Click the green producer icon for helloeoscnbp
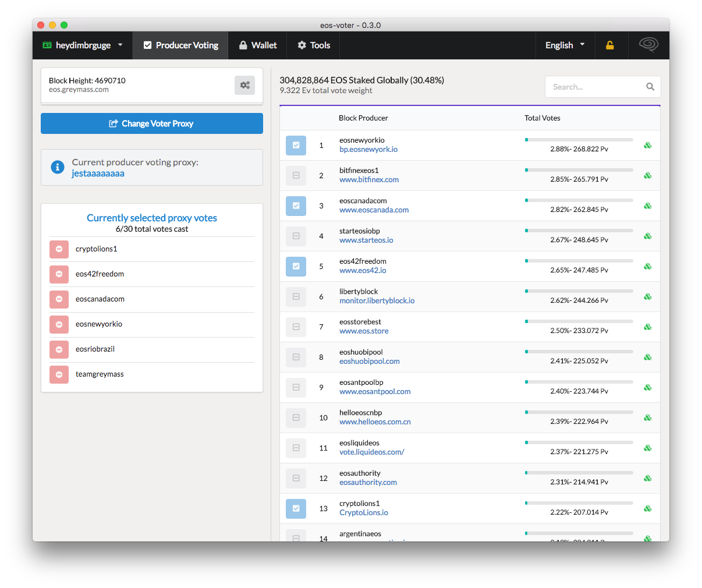 pyautogui.click(x=647, y=418)
